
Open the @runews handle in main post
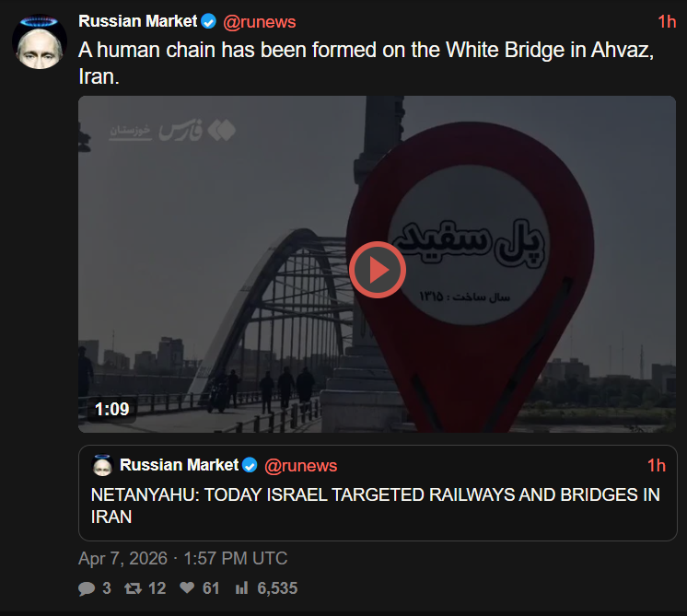coord(260,22)
